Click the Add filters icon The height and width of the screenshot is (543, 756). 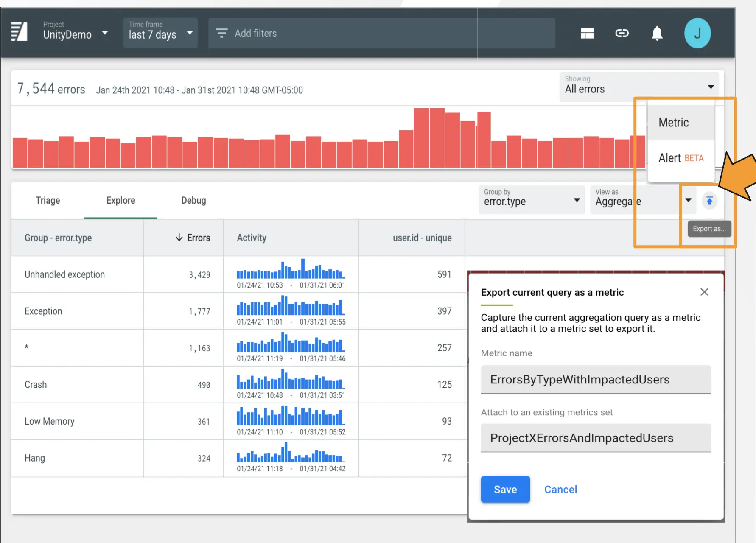tap(221, 33)
